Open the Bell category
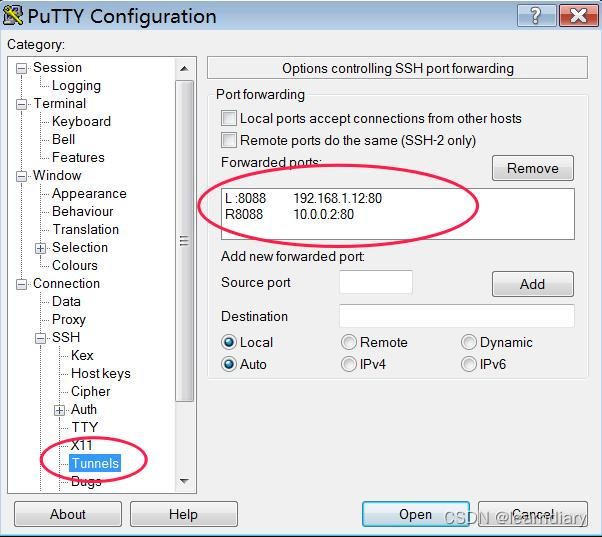The width and height of the screenshot is (602, 537). tap(63, 139)
